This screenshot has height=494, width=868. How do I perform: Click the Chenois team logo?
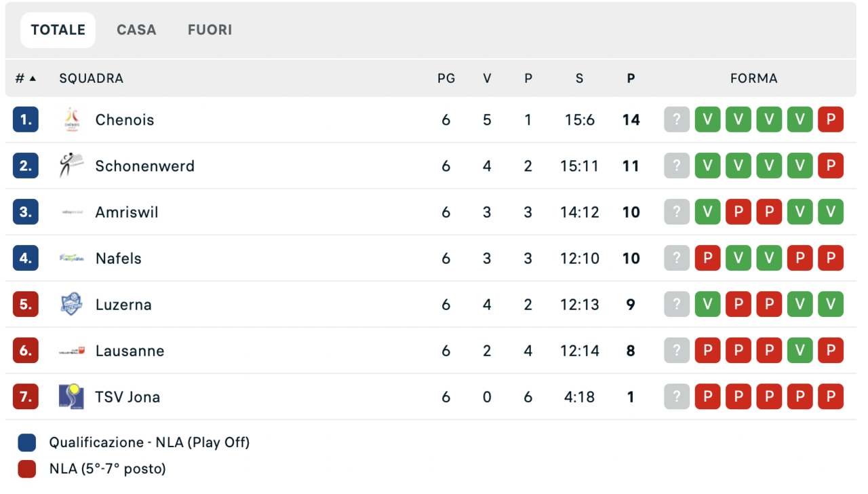71,120
